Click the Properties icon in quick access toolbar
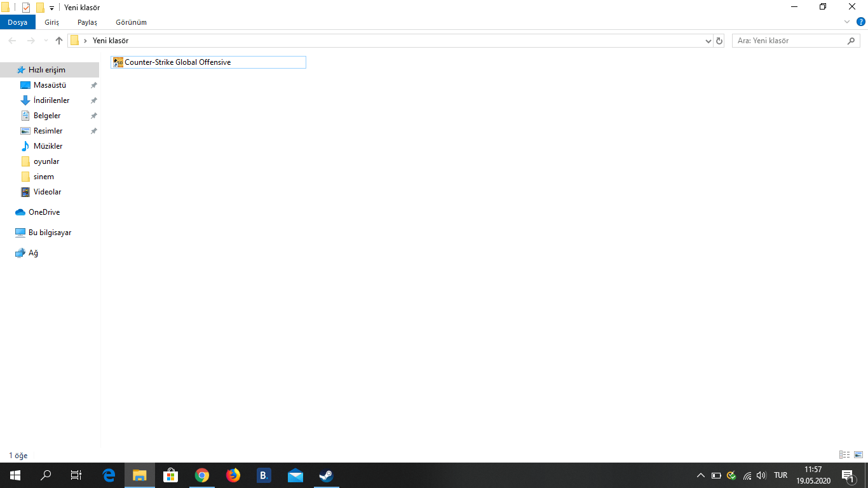868x488 pixels. 26,8
